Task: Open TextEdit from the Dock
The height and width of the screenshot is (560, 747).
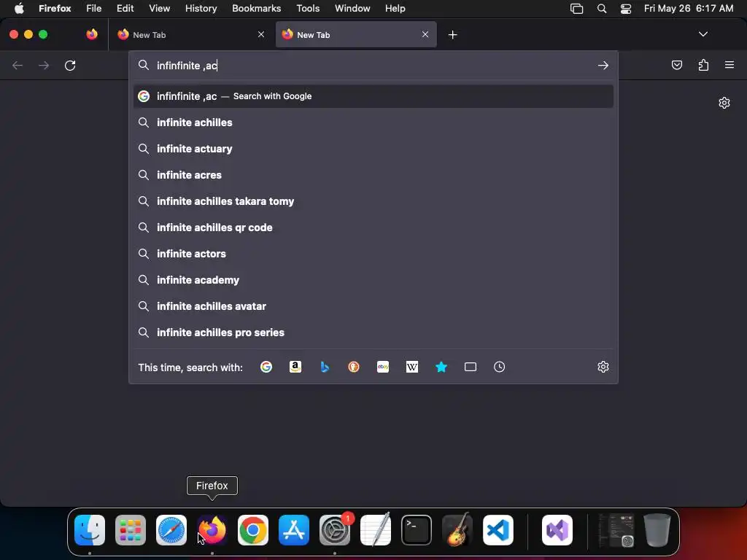Action: [376, 530]
